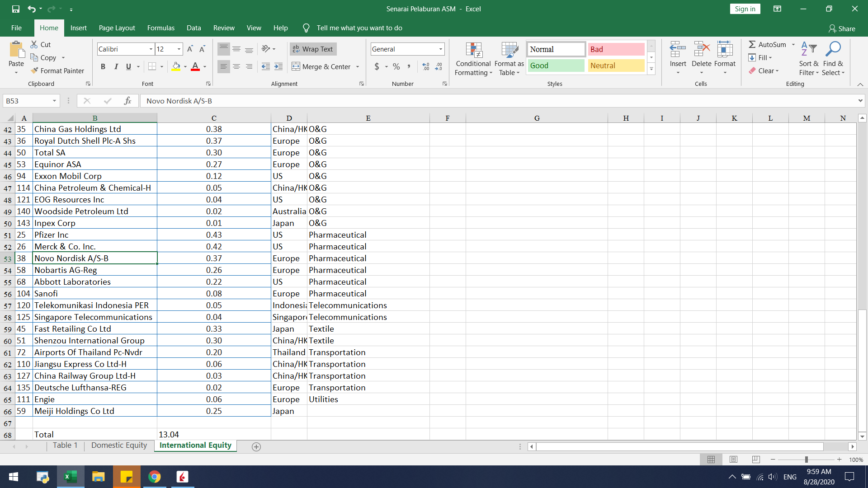Click the Cut scissors icon
The width and height of the screenshot is (868, 488).
(x=34, y=44)
